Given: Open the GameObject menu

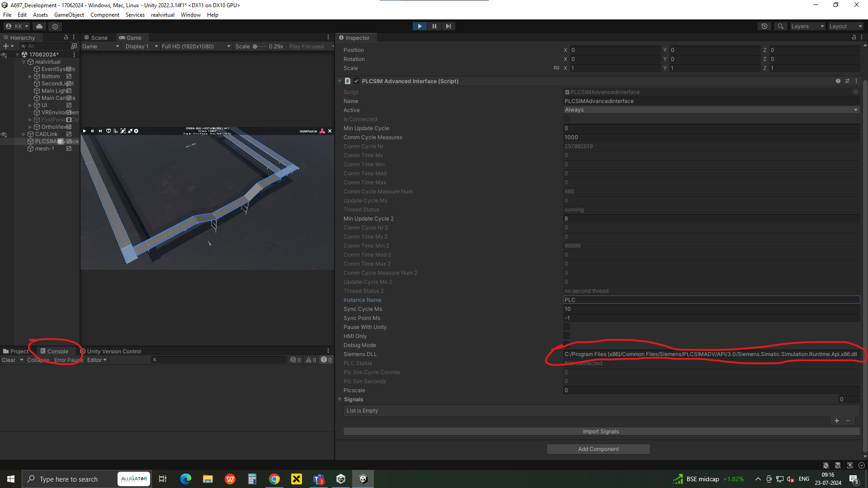Looking at the screenshot, I should (69, 15).
